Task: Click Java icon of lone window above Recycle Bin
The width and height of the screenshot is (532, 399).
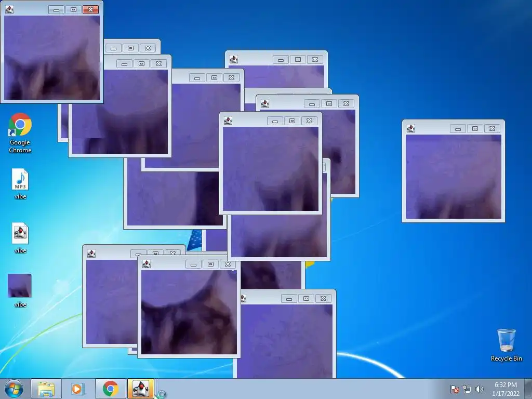Action: [x=411, y=128]
